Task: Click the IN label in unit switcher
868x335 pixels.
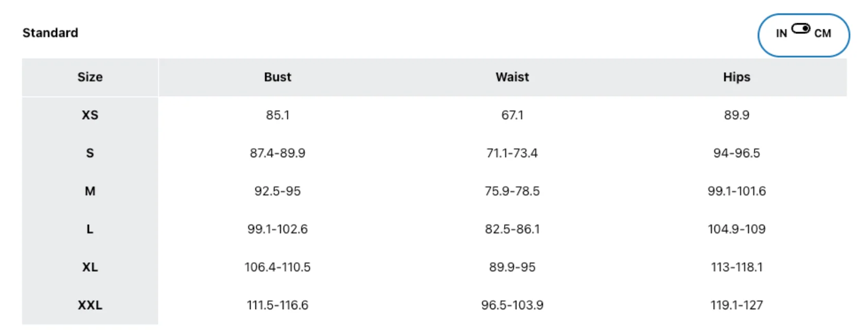Action: tap(781, 33)
